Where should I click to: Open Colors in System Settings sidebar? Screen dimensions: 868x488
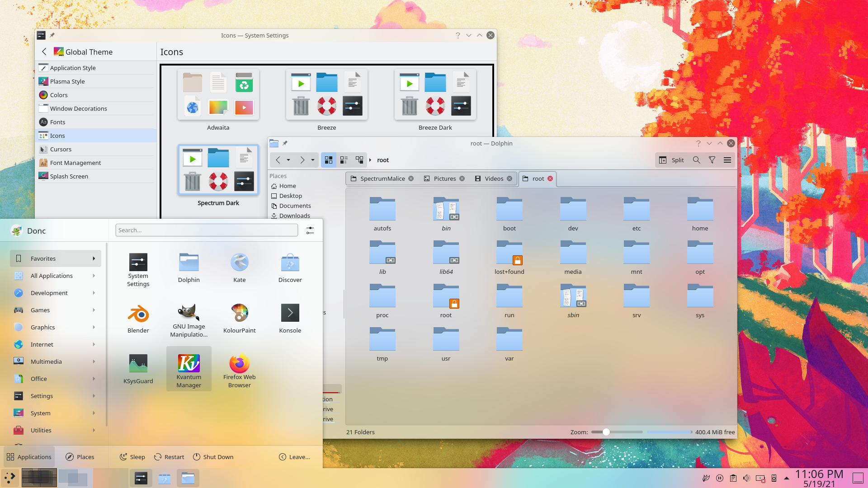click(95, 95)
